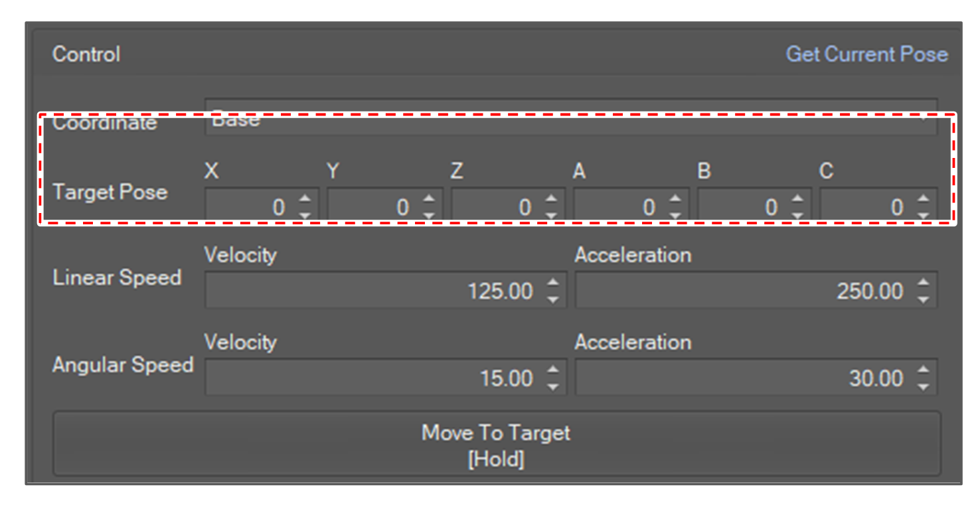Screen dimensions: 980x511
Task: Increase the Linear Speed velocity value
Action: 552,283
